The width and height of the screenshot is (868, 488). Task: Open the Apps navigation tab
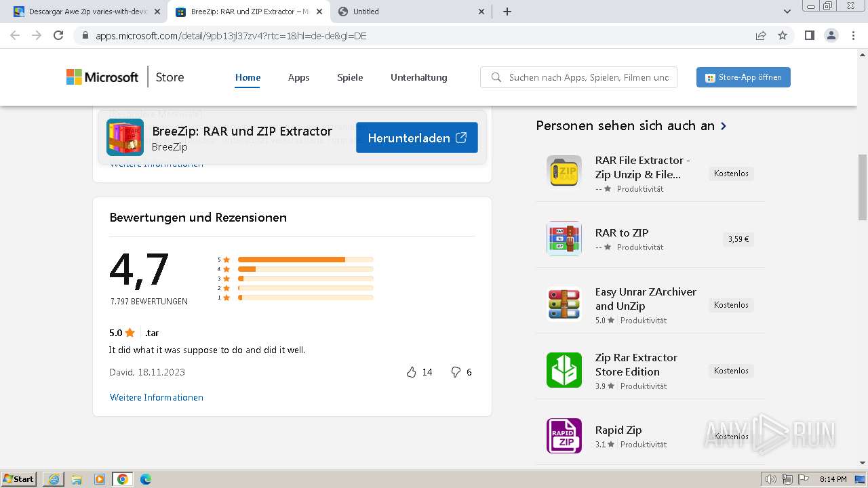point(298,77)
